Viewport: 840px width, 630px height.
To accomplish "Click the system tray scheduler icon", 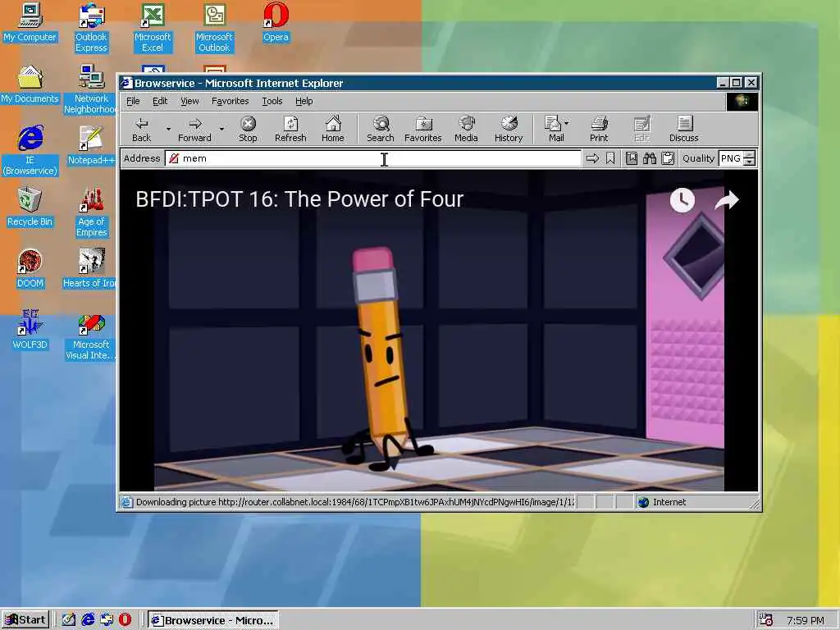I will [766, 620].
